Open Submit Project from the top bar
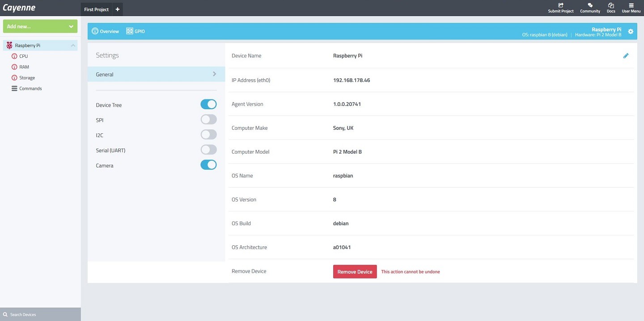This screenshot has width=644, height=321. (x=561, y=8)
